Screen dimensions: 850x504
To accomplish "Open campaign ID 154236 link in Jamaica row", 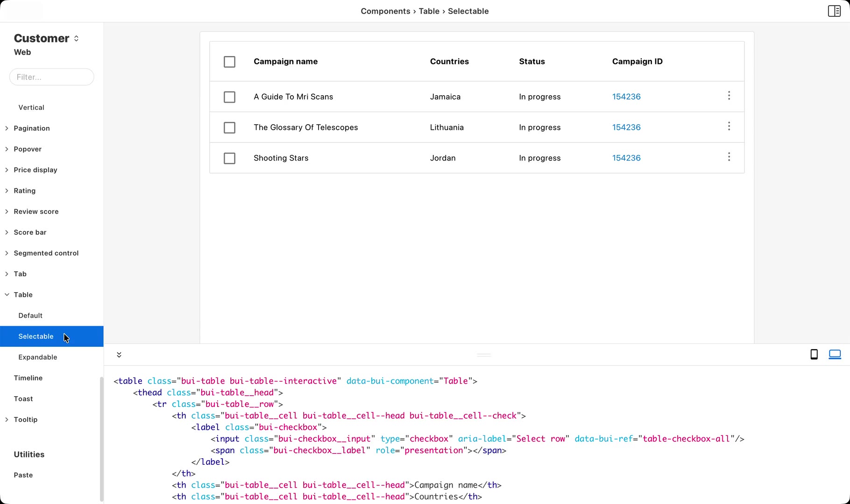I will coord(626,97).
